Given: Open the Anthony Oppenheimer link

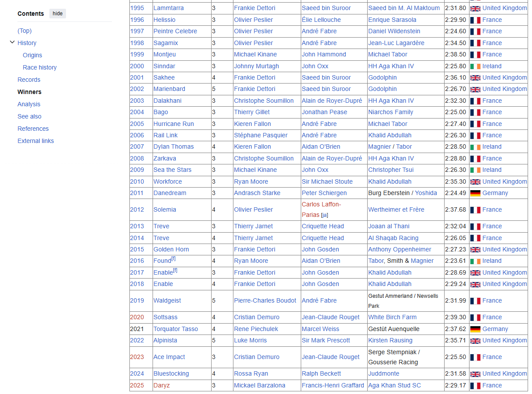Looking at the screenshot, I should click(400, 249).
